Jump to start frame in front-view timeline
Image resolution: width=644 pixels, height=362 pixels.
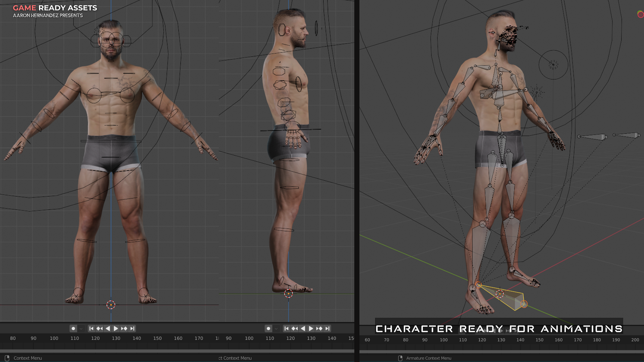(91, 329)
